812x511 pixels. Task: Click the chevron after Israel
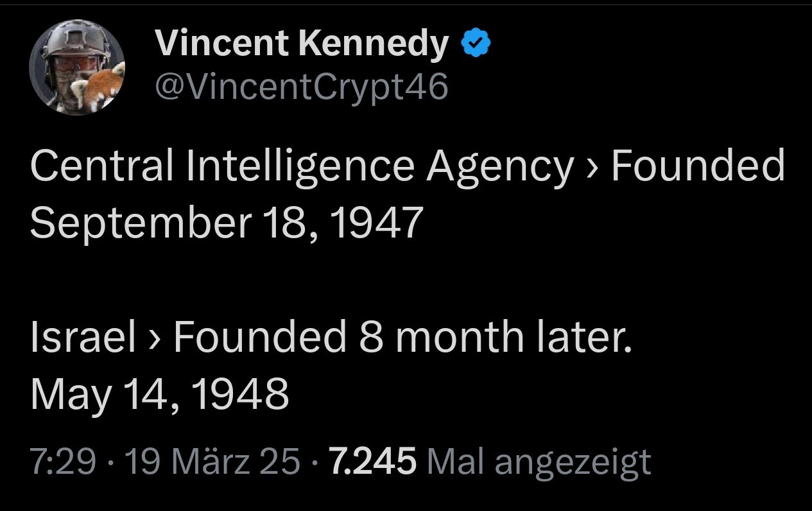tap(154, 338)
